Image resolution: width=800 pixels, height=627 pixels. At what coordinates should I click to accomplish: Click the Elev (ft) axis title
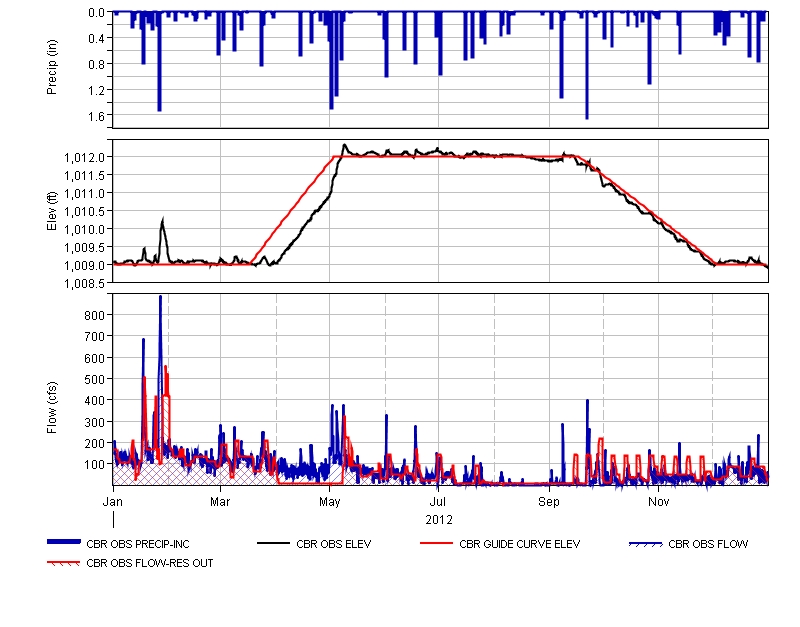(x=52, y=211)
